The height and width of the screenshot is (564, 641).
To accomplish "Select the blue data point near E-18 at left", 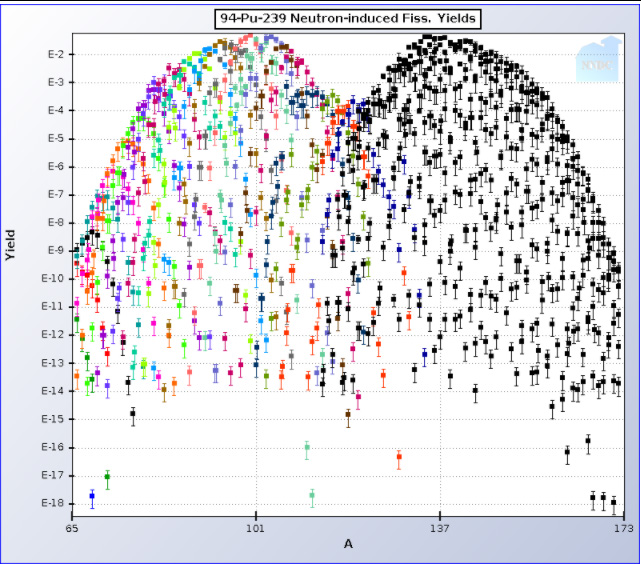I will [x=92, y=496].
